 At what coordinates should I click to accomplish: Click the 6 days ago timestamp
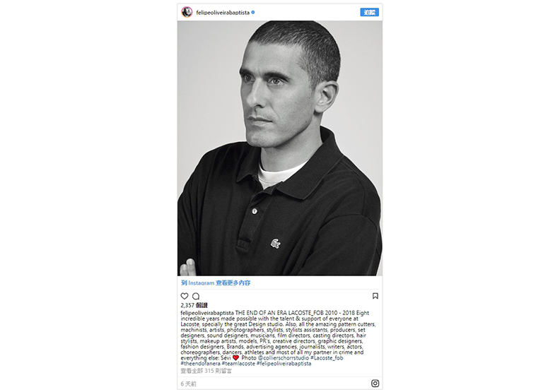(x=188, y=384)
